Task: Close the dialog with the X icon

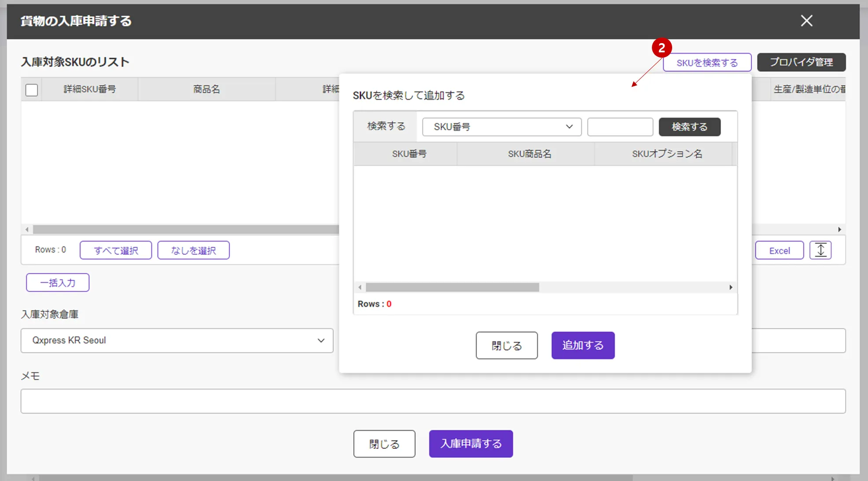Action: coord(806,21)
